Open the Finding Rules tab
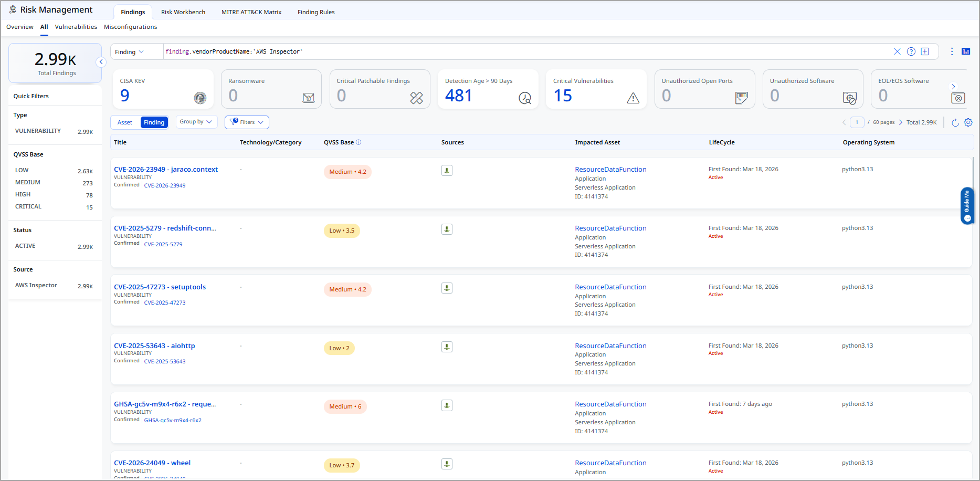The image size is (980, 481). coord(316,12)
